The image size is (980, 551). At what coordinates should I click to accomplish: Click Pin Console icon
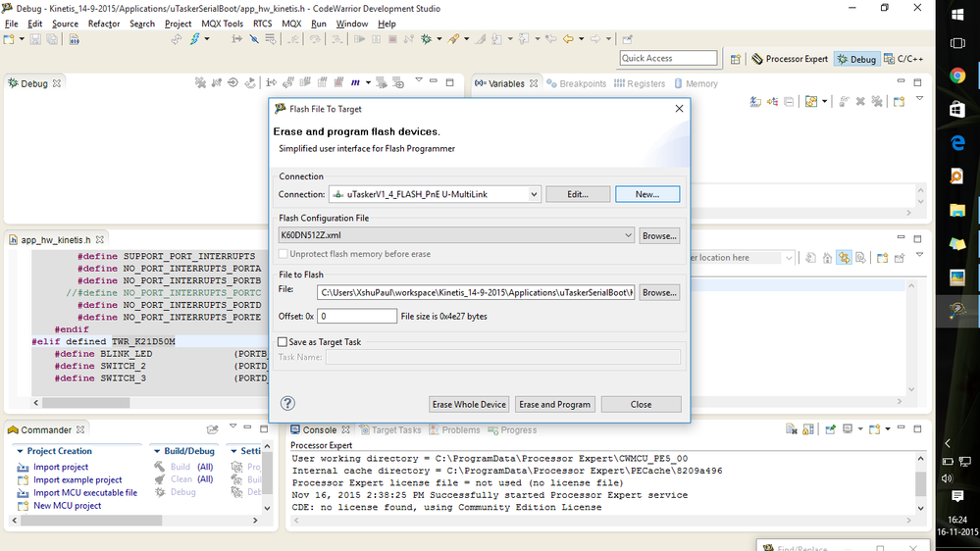pos(831,429)
